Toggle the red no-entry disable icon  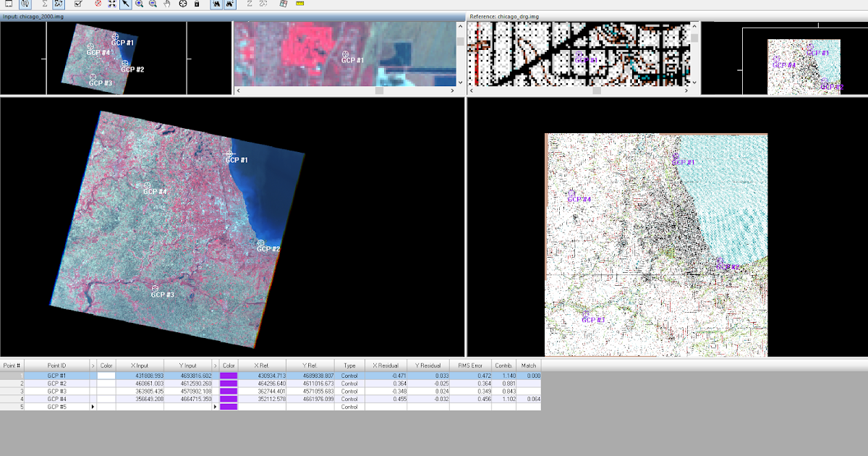(98, 4)
